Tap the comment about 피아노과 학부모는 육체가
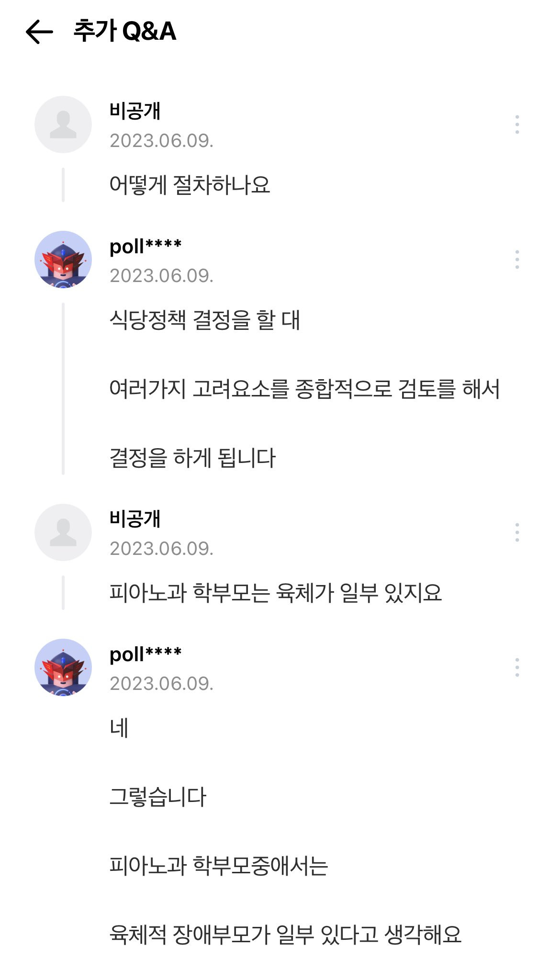Viewport: 560px width, 970px height. point(276,593)
